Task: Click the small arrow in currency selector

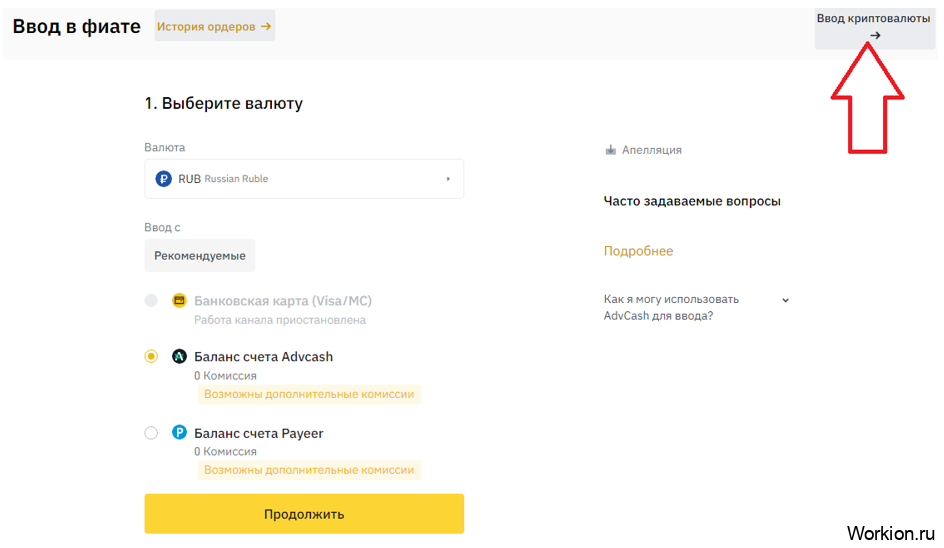Action: coord(448,179)
